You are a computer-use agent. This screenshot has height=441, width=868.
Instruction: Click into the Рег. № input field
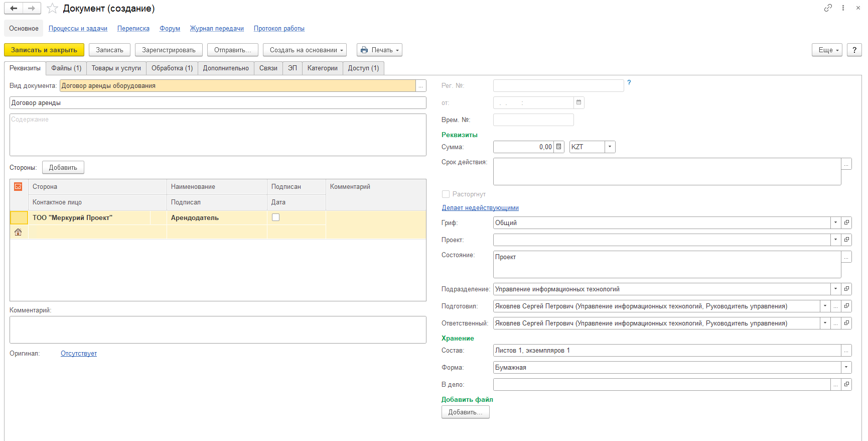[558, 85]
